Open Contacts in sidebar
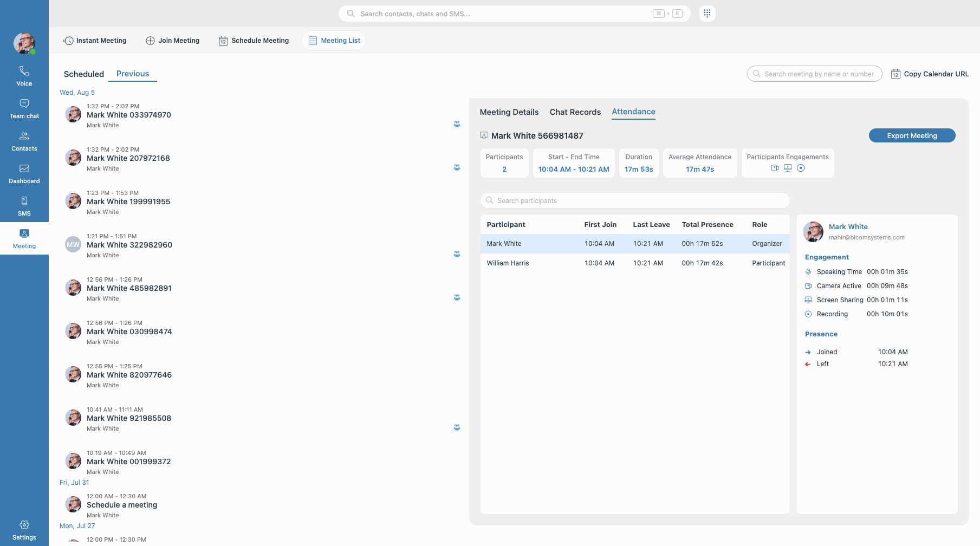The height and width of the screenshot is (546, 980). tap(24, 141)
